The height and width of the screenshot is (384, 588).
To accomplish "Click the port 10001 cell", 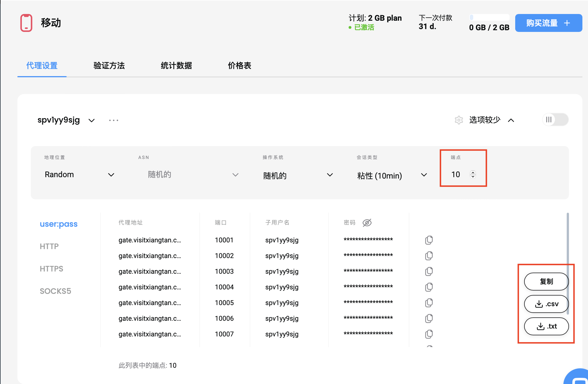I will coord(224,240).
